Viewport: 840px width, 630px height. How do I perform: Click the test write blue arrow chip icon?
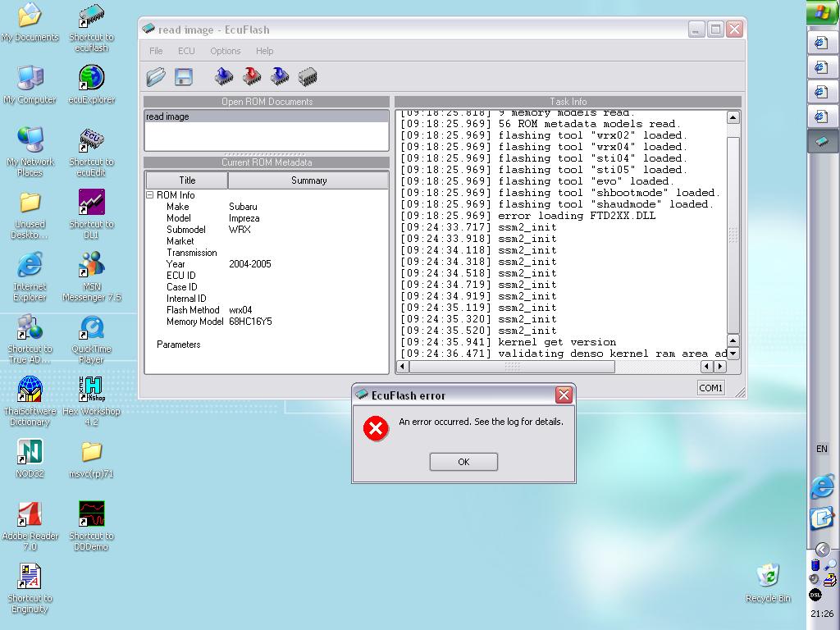tap(280, 76)
